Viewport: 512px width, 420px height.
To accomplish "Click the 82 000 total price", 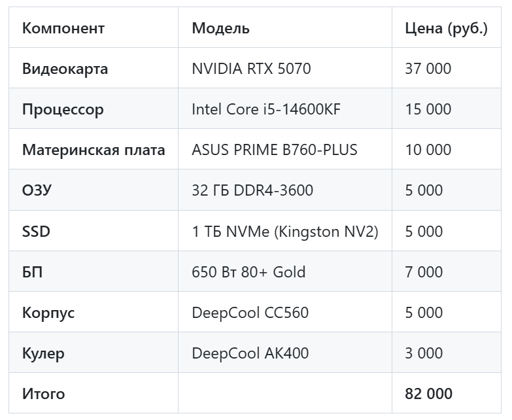I will point(428,394).
